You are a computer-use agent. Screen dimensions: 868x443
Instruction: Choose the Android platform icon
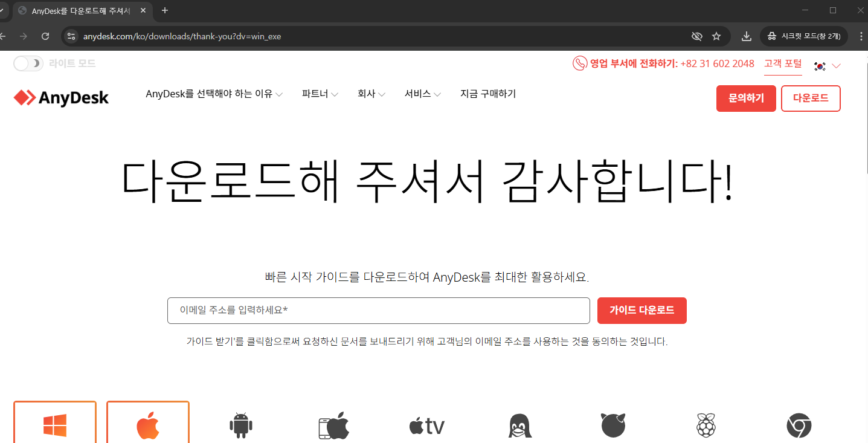240,425
